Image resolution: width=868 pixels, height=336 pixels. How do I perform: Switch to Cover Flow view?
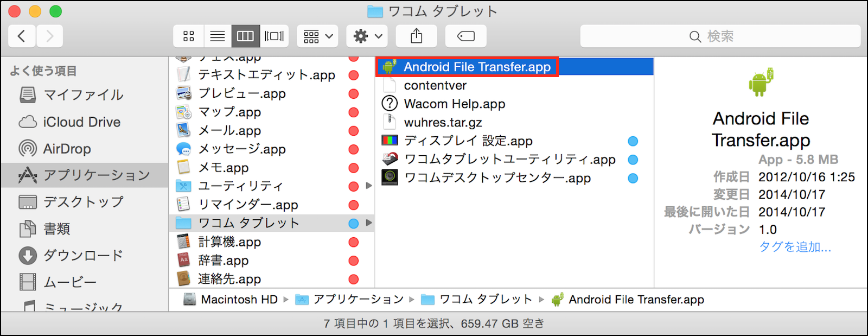click(274, 36)
